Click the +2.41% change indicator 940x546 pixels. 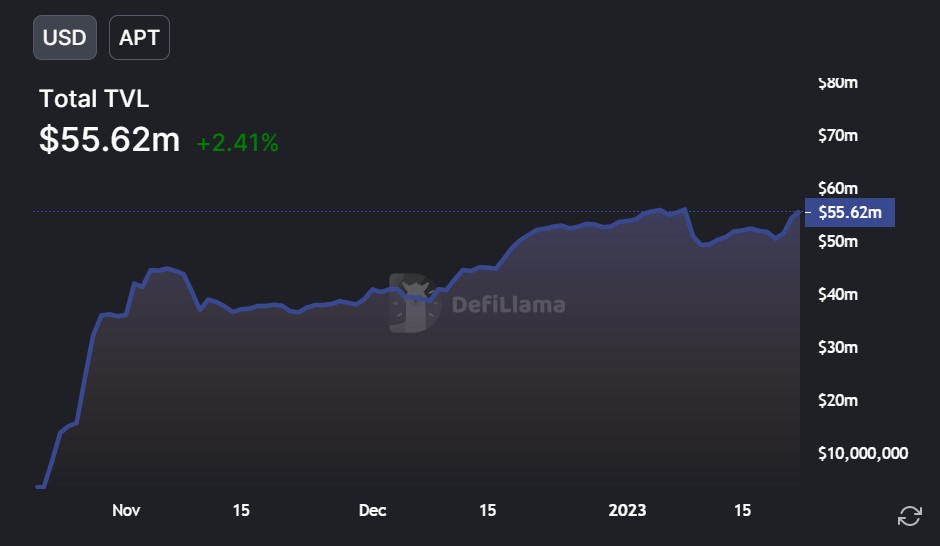(x=237, y=143)
